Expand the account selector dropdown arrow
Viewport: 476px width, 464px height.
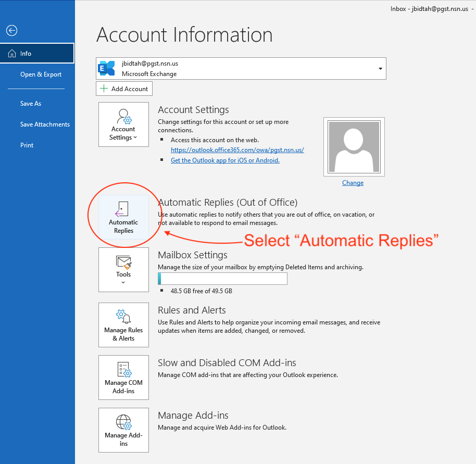tap(380, 69)
